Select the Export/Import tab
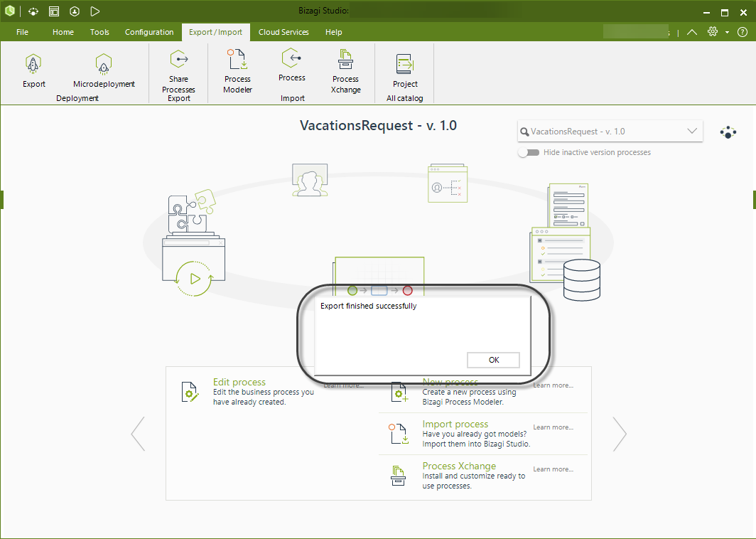Image resolution: width=756 pixels, height=539 pixels. click(215, 32)
